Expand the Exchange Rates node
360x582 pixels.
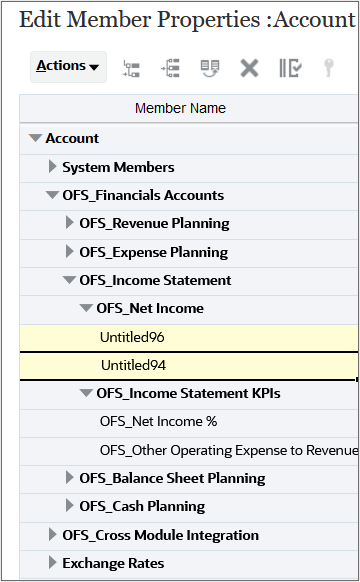pyautogui.click(x=53, y=563)
